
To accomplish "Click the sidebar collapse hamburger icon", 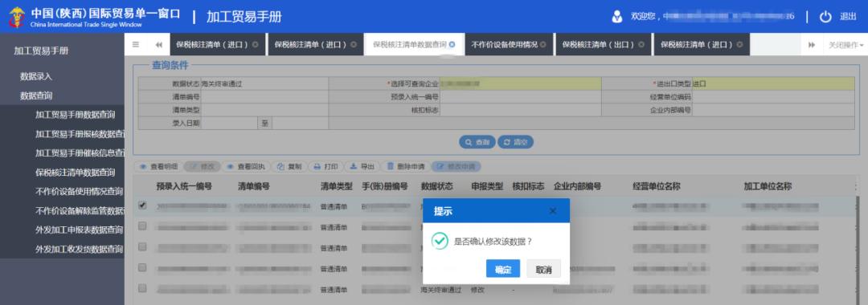I will [136, 45].
